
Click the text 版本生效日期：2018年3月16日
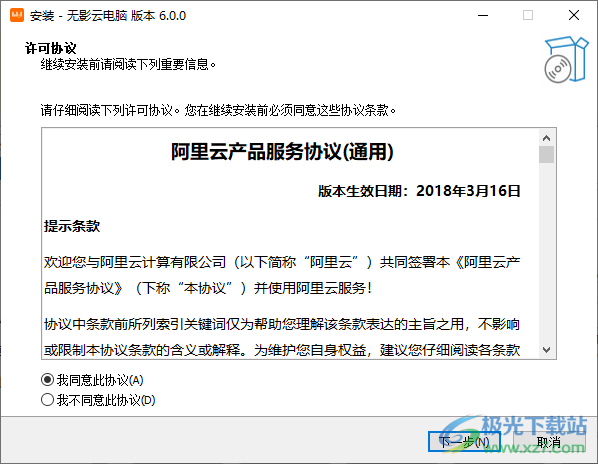pos(419,191)
